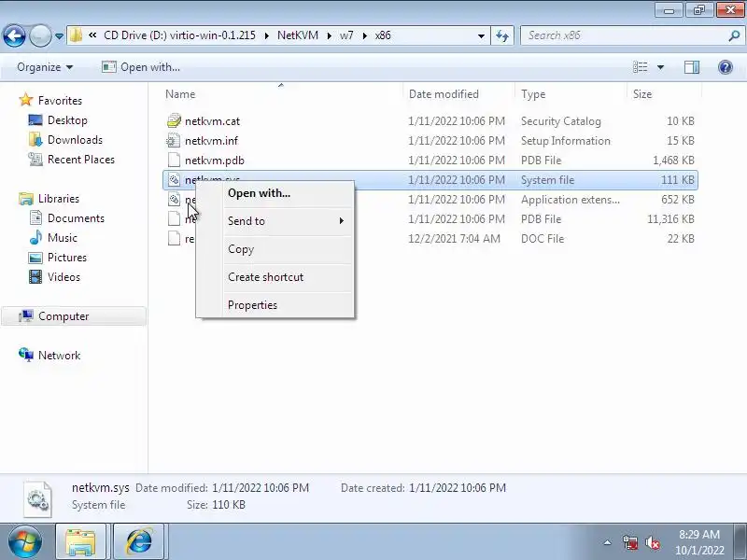
Task: Select netkvm.cat file icon
Action: [x=174, y=121]
